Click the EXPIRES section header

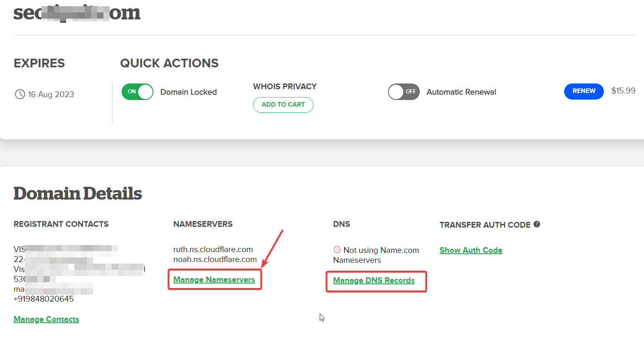[x=39, y=63]
